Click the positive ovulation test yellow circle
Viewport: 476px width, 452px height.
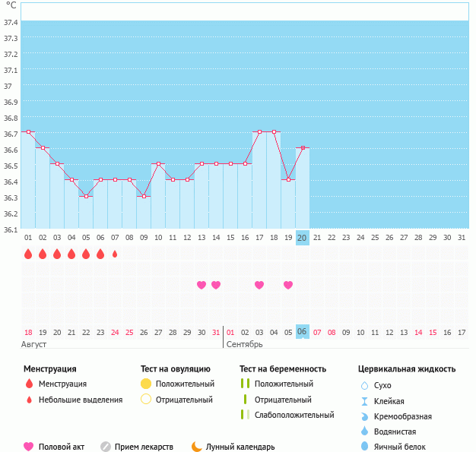coord(146,384)
